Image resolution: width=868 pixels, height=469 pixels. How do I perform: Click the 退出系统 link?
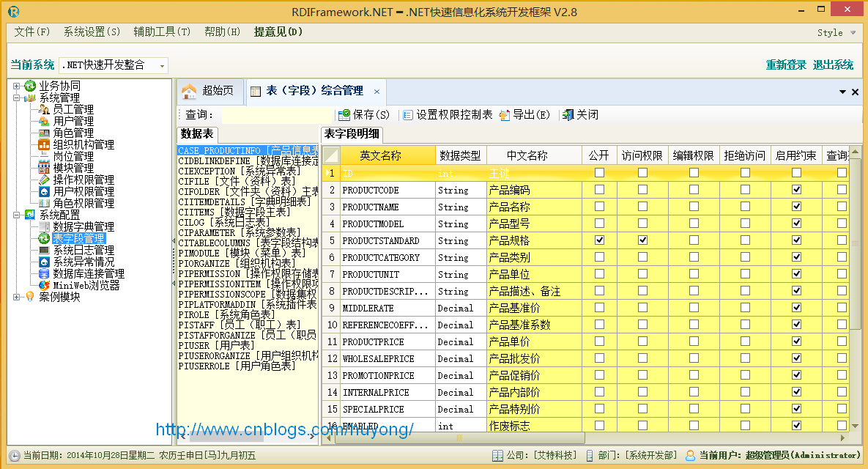coord(833,64)
